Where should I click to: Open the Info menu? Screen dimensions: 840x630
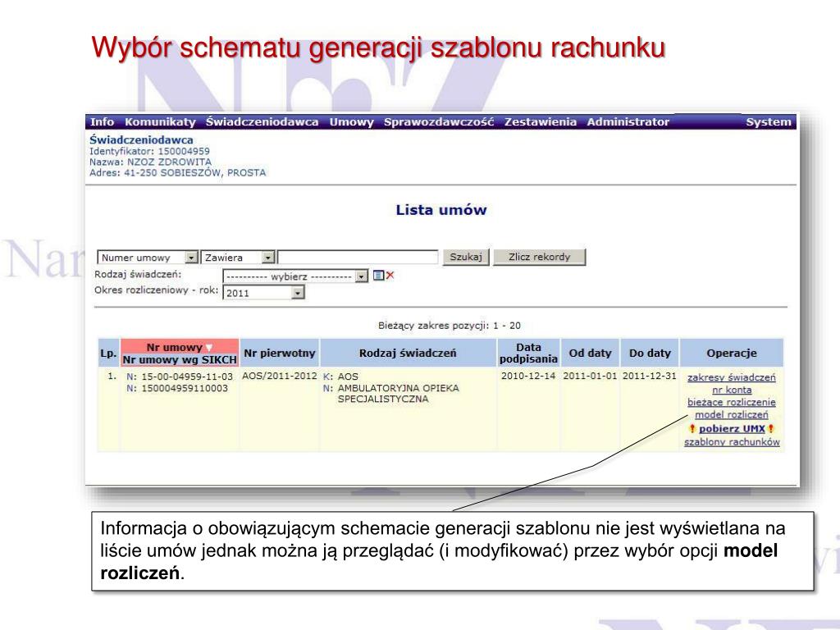102,121
